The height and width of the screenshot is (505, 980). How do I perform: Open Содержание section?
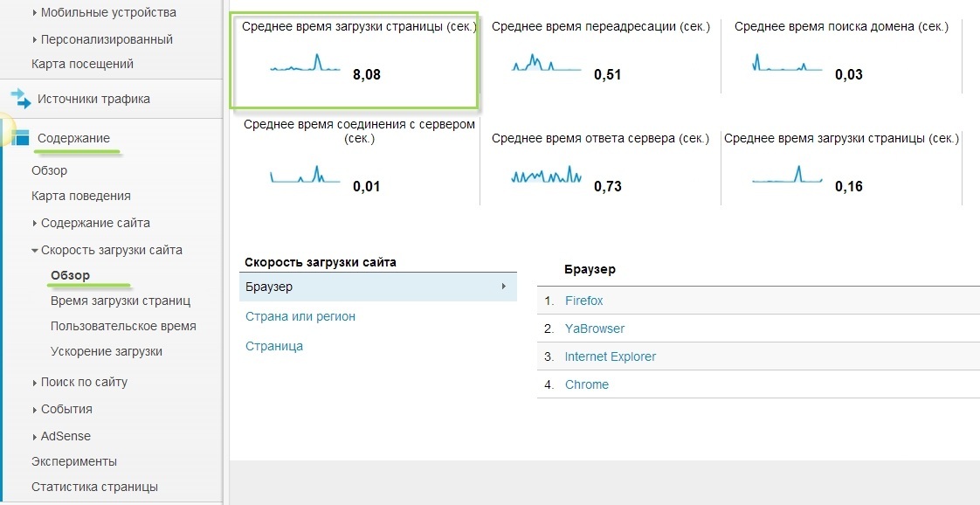point(73,138)
